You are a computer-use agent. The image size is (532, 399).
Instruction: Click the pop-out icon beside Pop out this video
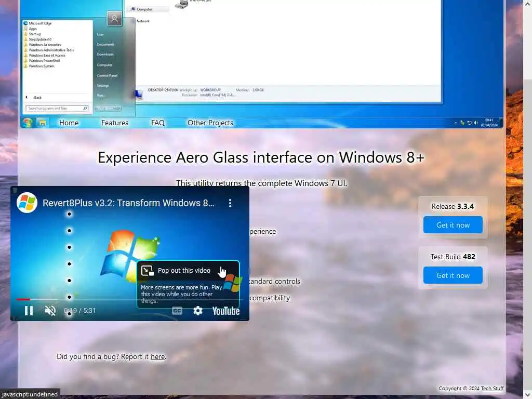147,270
